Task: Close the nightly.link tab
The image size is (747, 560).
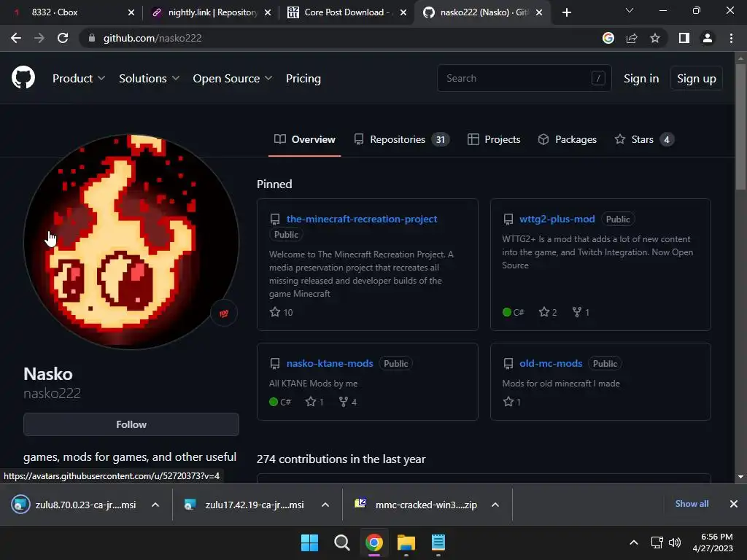Action: coord(268,12)
